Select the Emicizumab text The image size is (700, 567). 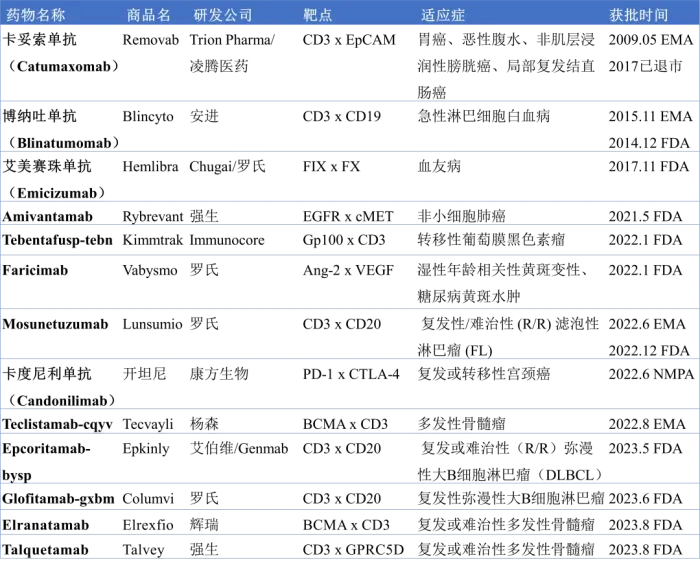pyautogui.click(x=57, y=193)
